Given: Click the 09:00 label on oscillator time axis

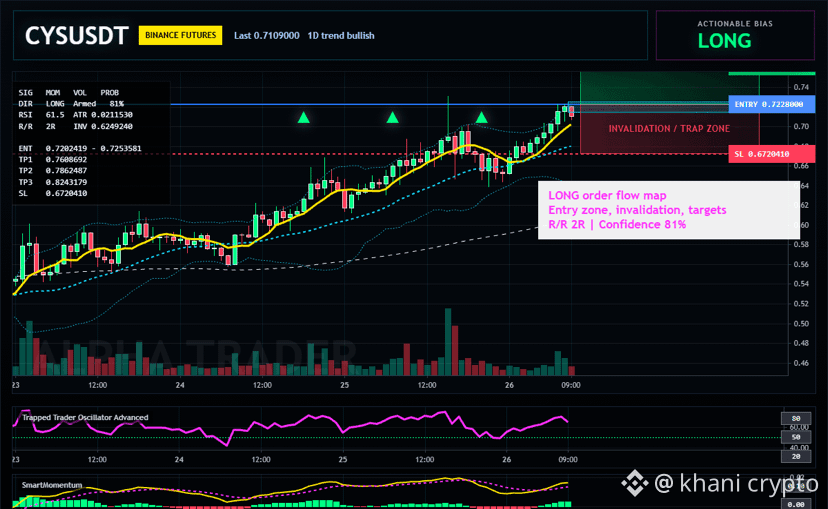Looking at the screenshot, I should coord(568,459).
